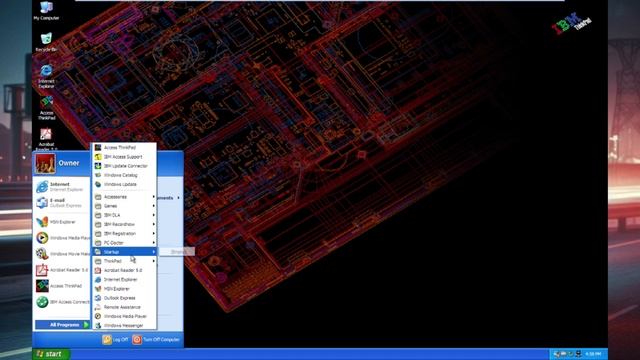Expand the PC-Doctor submenu
The width and height of the screenshot is (640, 360).
coord(124,242)
